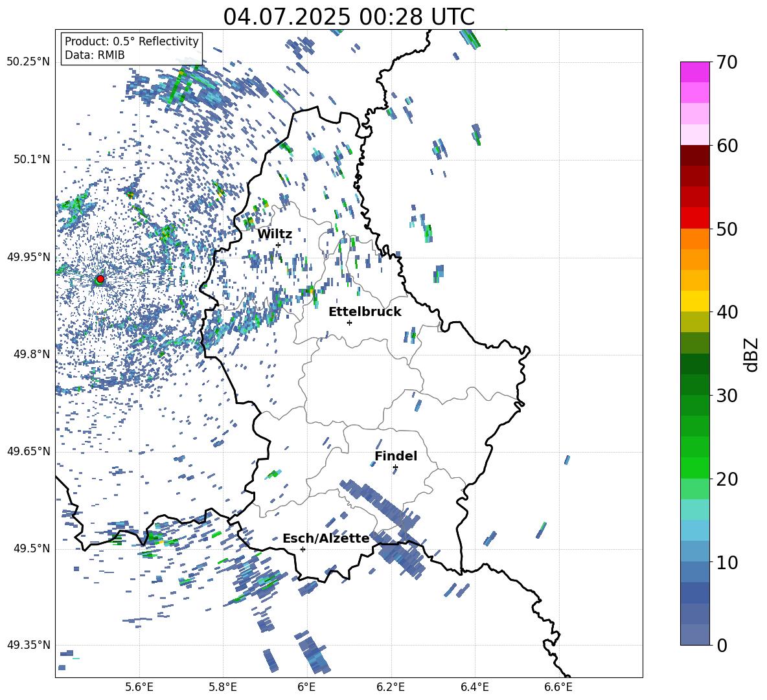767x700 pixels.
Task: Click the 0 tick on colorbar
Action: [722, 645]
